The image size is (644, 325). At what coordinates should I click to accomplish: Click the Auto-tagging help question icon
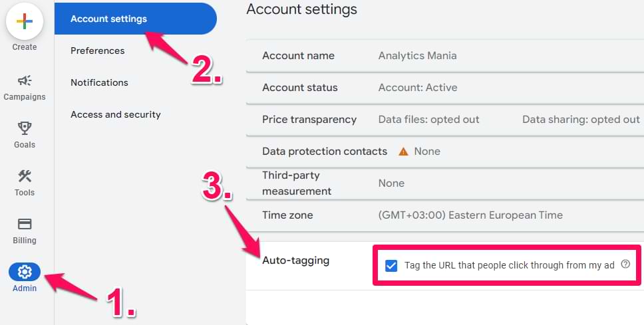pyautogui.click(x=625, y=265)
